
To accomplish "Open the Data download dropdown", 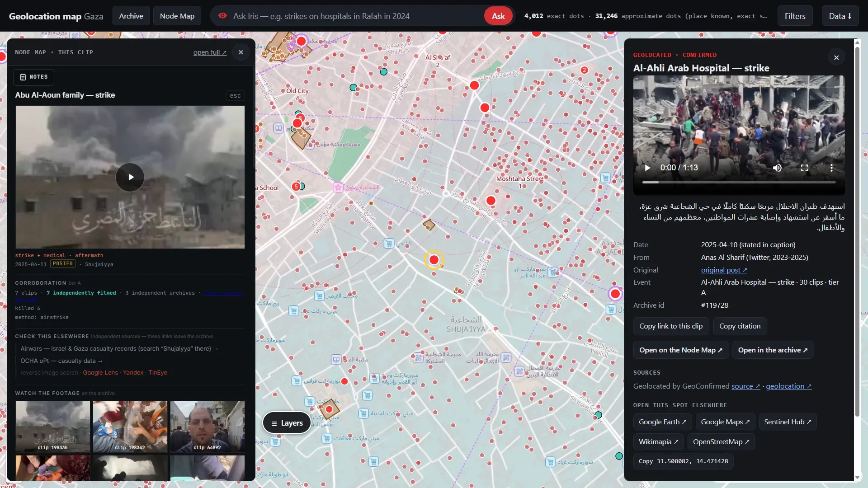I will point(840,16).
